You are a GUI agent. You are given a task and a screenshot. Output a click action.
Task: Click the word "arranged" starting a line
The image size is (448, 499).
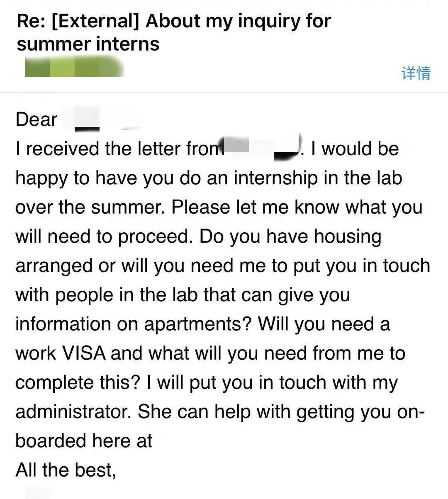click(54, 267)
